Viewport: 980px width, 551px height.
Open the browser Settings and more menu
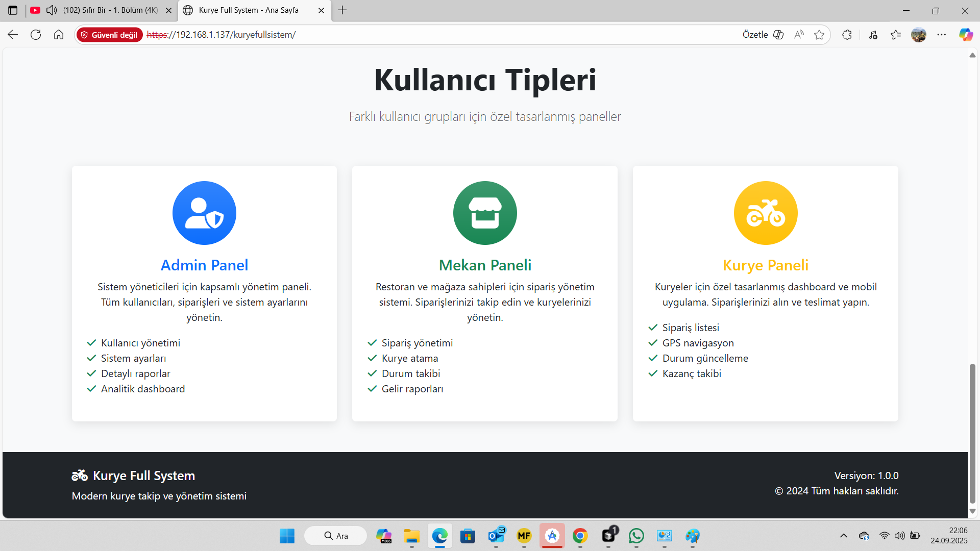942,35
